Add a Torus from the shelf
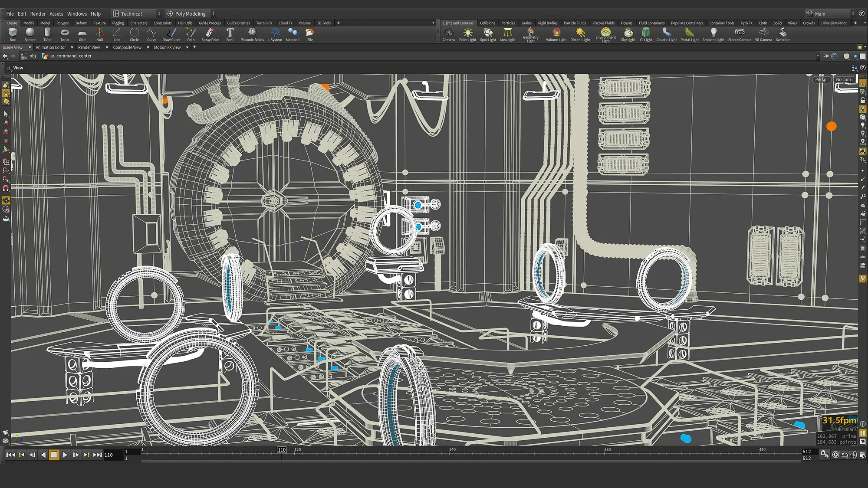Image resolution: width=868 pixels, height=488 pixels. [x=65, y=34]
